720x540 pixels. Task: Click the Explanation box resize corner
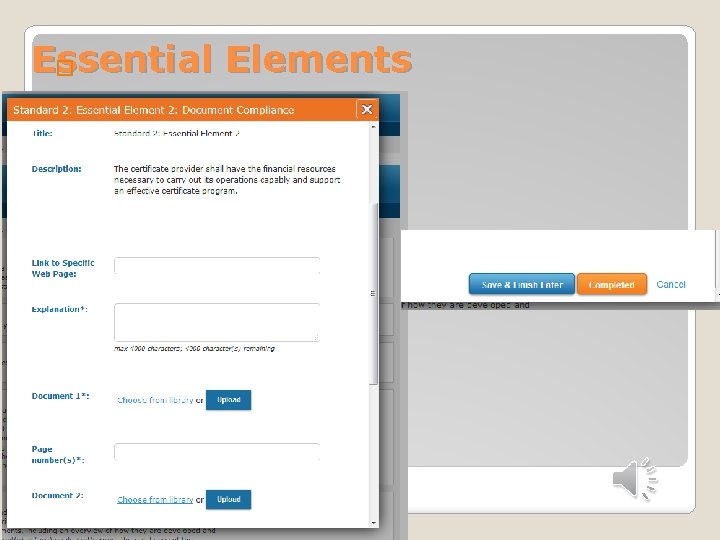pos(316,338)
